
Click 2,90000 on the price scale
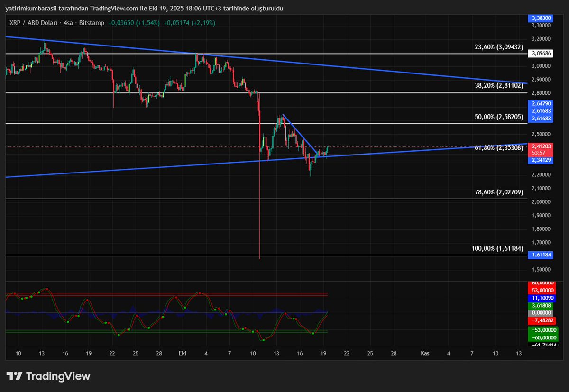coord(541,80)
